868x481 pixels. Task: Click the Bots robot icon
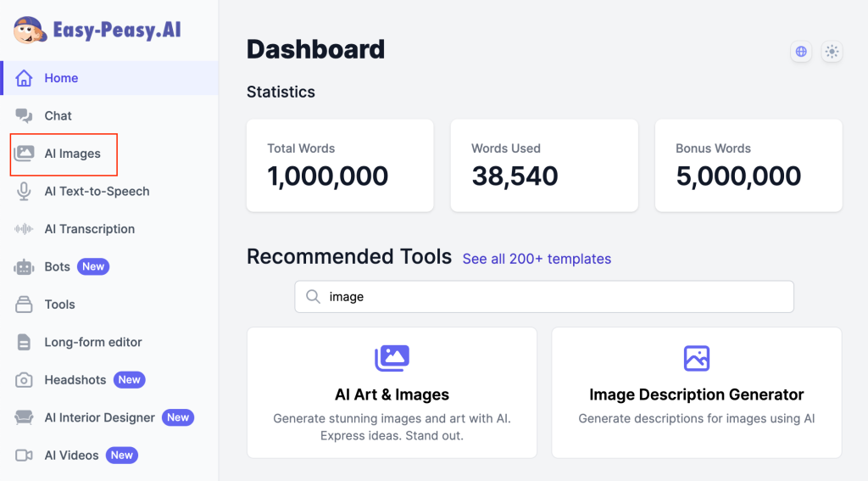pos(24,267)
